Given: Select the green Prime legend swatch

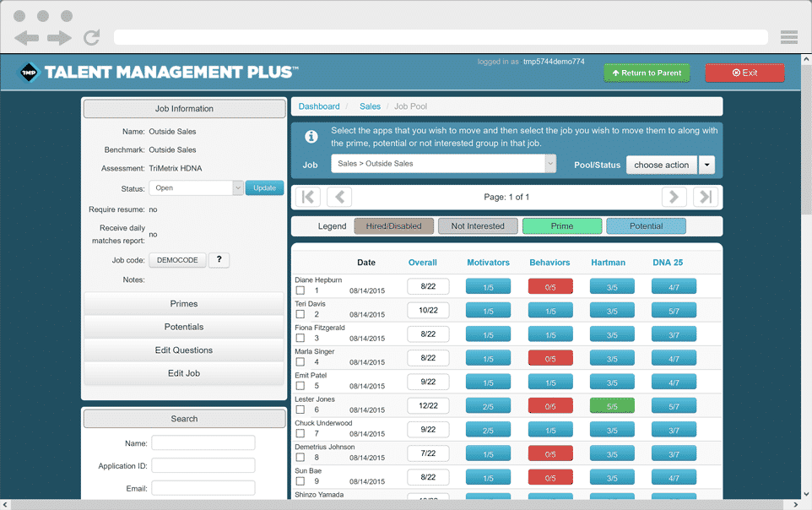Looking at the screenshot, I should point(561,225).
